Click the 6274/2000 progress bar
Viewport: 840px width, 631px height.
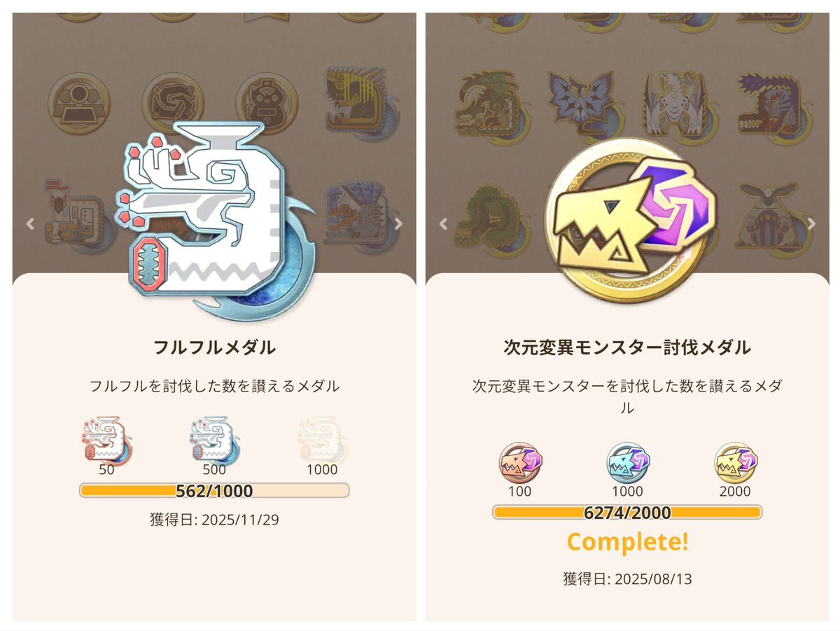[x=627, y=513]
